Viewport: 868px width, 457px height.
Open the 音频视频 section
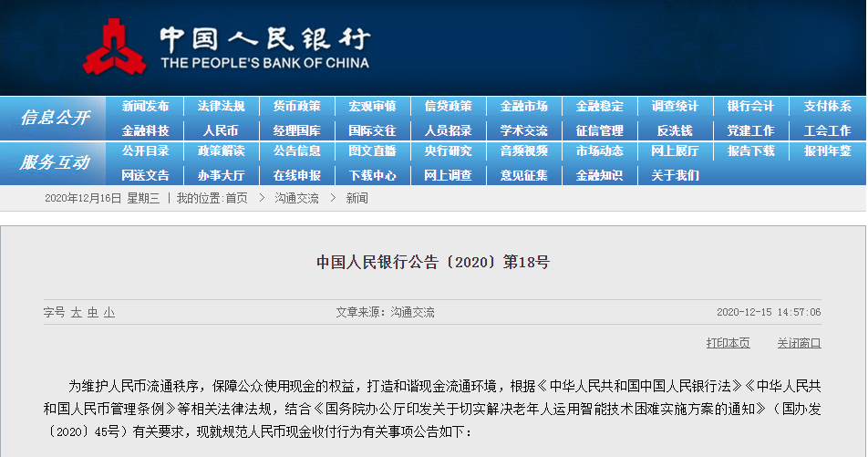click(x=523, y=151)
